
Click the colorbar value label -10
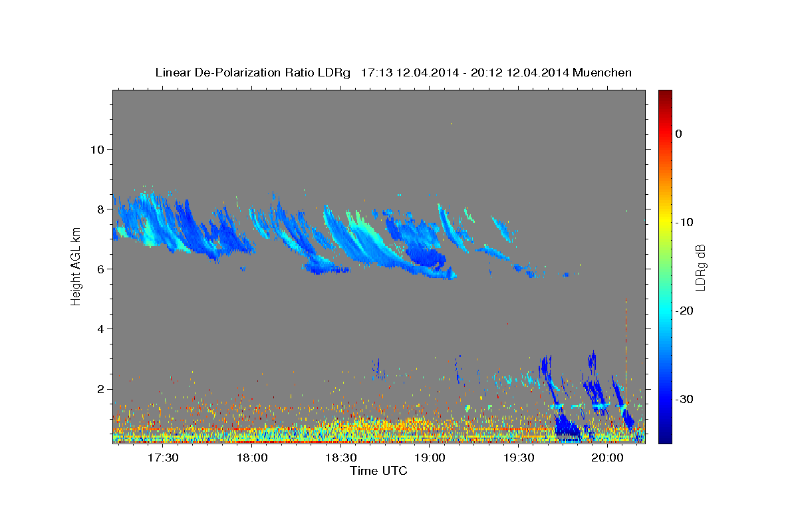point(685,222)
